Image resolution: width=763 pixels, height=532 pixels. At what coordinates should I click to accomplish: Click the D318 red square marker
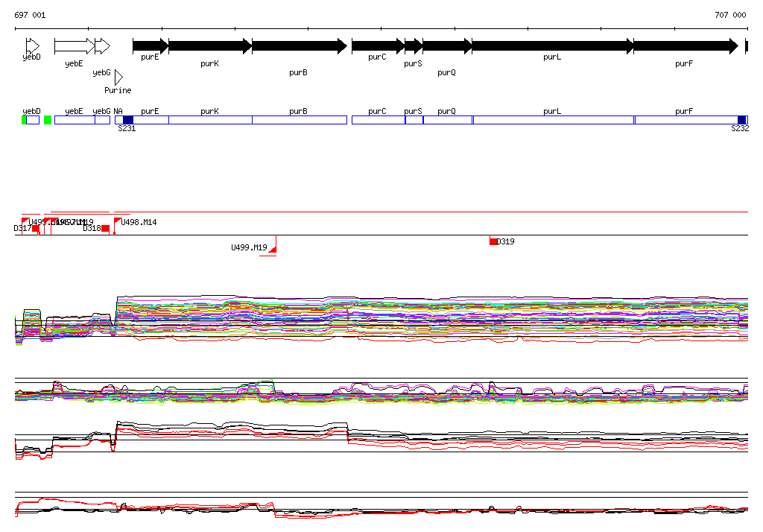coord(106,229)
